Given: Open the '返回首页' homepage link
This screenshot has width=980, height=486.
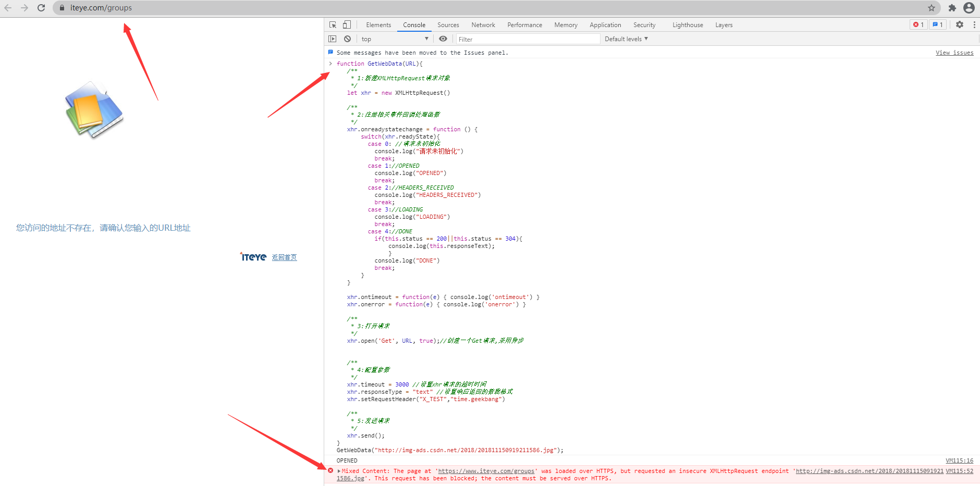Looking at the screenshot, I should pyautogui.click(x=284, y=256).
